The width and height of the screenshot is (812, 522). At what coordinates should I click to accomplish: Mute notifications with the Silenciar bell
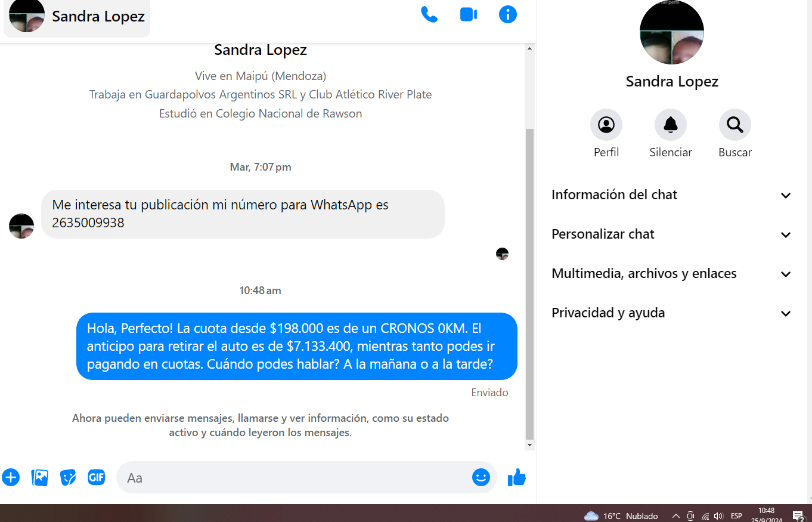point(670,125)
